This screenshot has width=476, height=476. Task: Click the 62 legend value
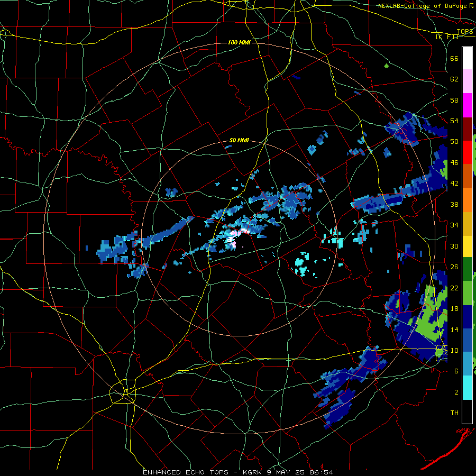coord(454,79)
